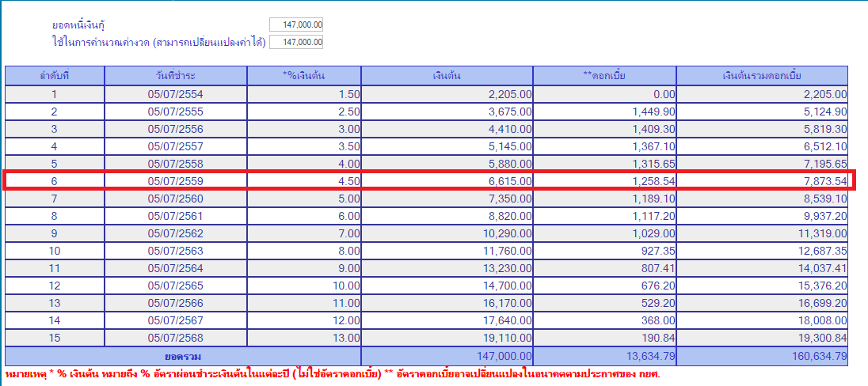Select the payment date 05/07/2568 cell
The height and width of the screenshot is (386, 868).
[x=176, y=338]
